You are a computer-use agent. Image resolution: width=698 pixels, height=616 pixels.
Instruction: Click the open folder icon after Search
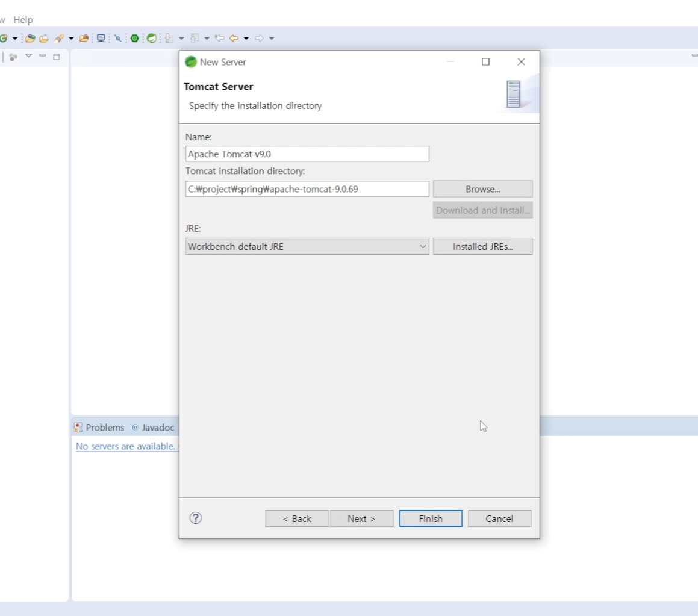point(84,39)
